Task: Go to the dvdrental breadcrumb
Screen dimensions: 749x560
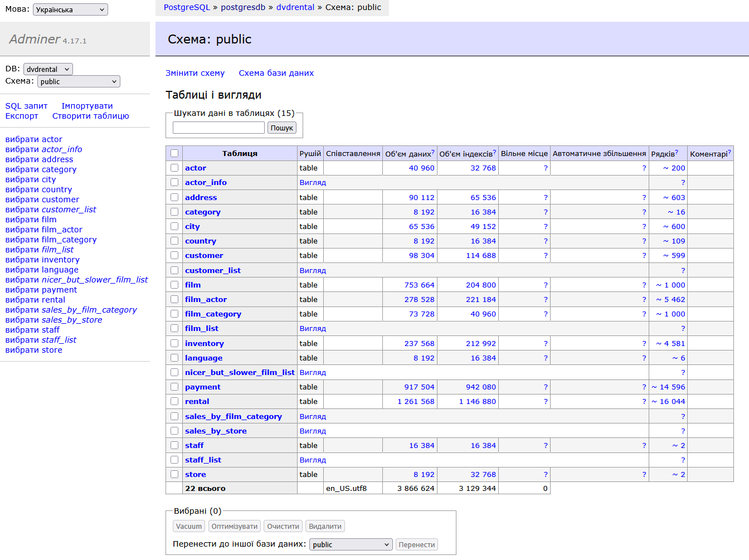Action: tap(295, 7)
